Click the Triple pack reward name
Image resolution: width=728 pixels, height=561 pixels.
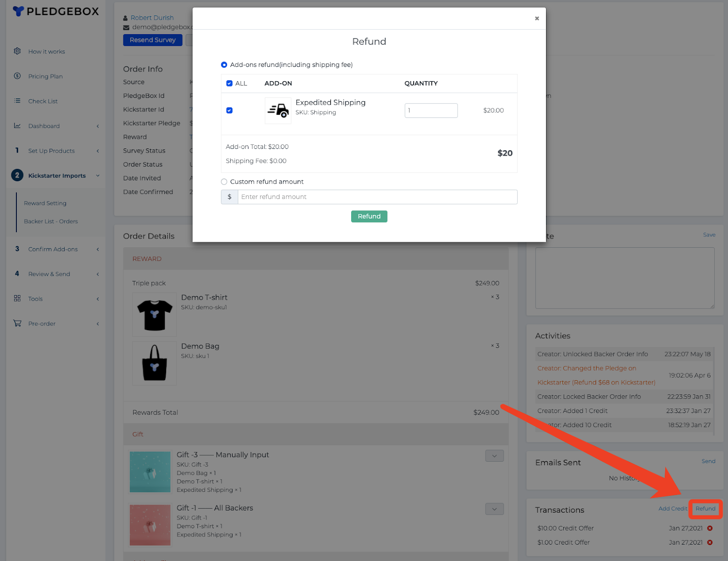(x=149, y=283)
